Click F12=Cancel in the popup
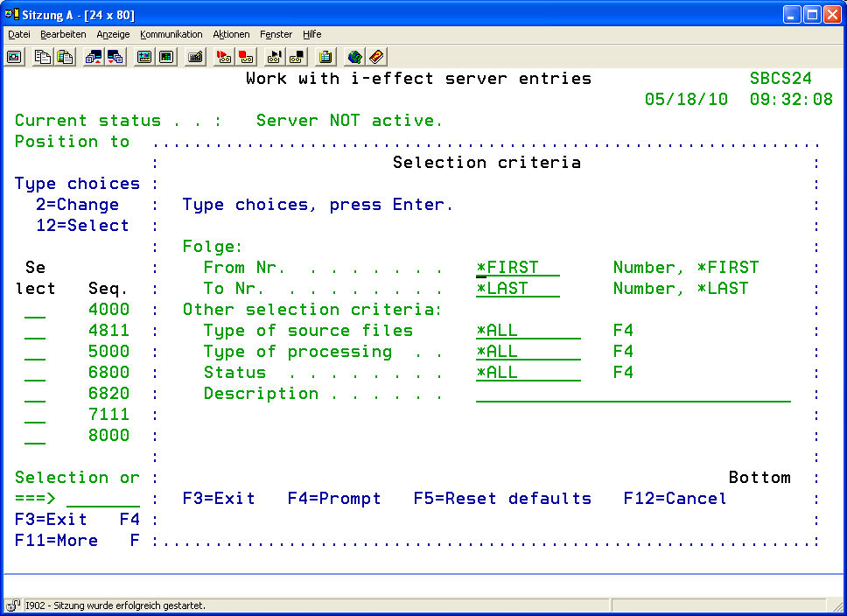Image resolution: width=847 pixels, height=616 pixels. pos(675,499)
